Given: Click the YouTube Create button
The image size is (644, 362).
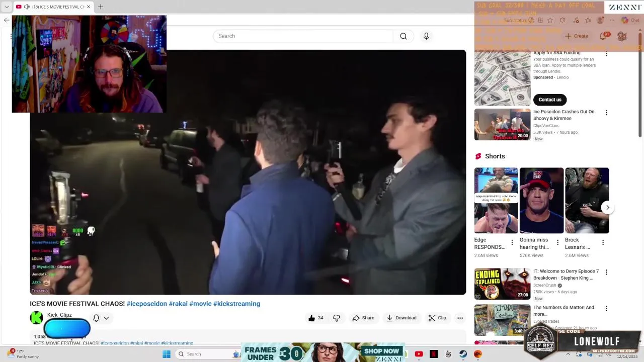Looking at the screenshot, I should (x=577, y=36).
